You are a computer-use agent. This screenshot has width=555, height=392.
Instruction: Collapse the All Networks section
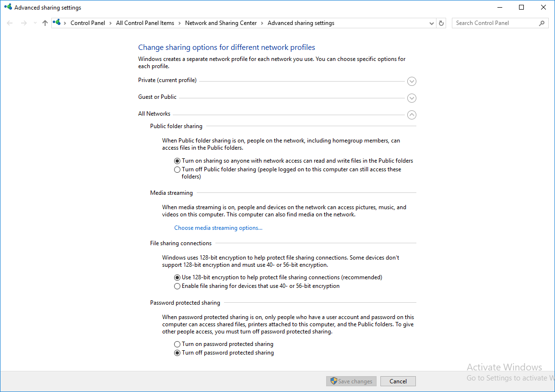[x=412, y=115]
